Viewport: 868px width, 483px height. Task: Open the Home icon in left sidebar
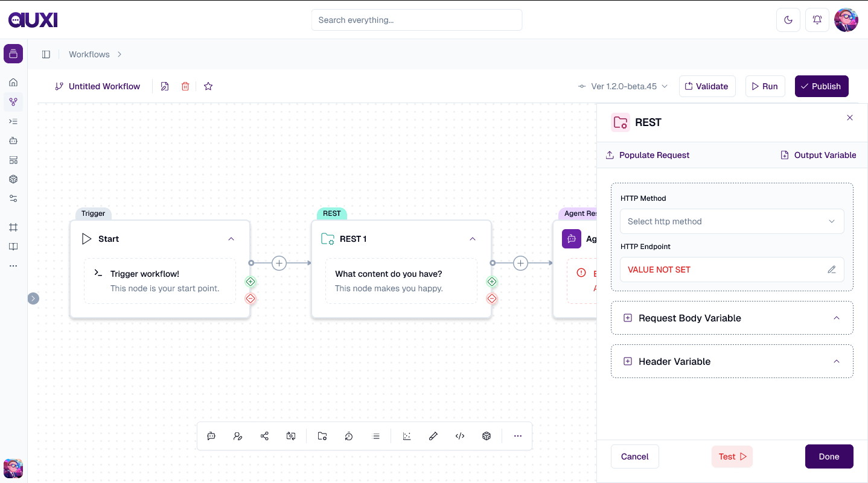(x=13, y=83)
